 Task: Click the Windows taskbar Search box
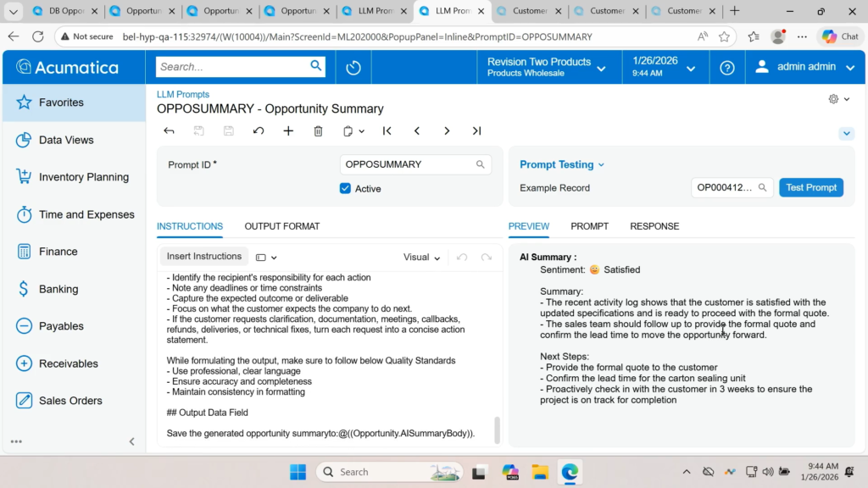coord(390,472)
